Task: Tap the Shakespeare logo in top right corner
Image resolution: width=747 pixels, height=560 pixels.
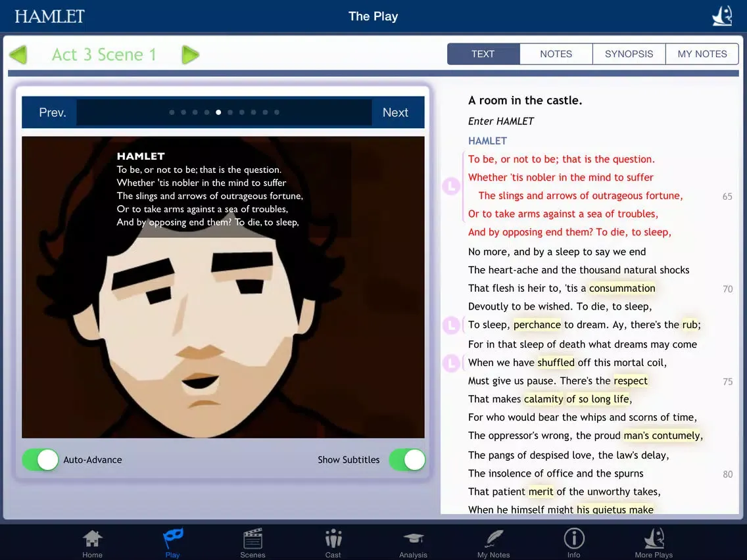Action: [722, 16]
